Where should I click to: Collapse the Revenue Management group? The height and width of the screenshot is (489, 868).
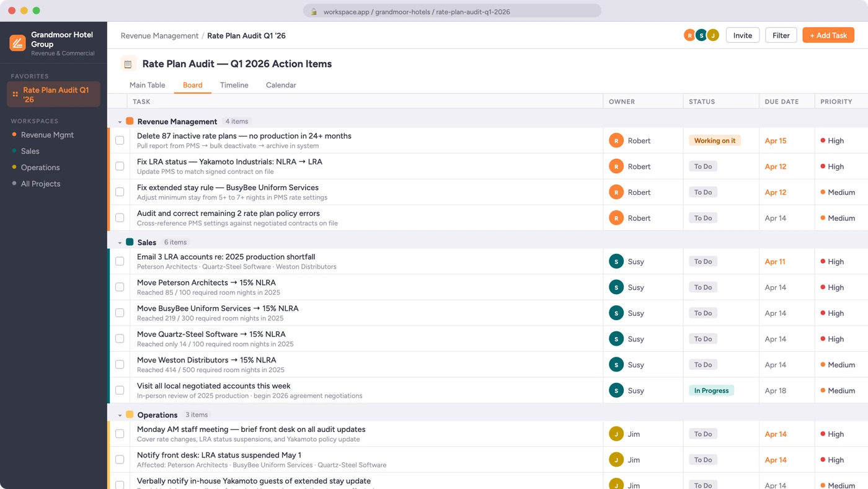(120, 122)
